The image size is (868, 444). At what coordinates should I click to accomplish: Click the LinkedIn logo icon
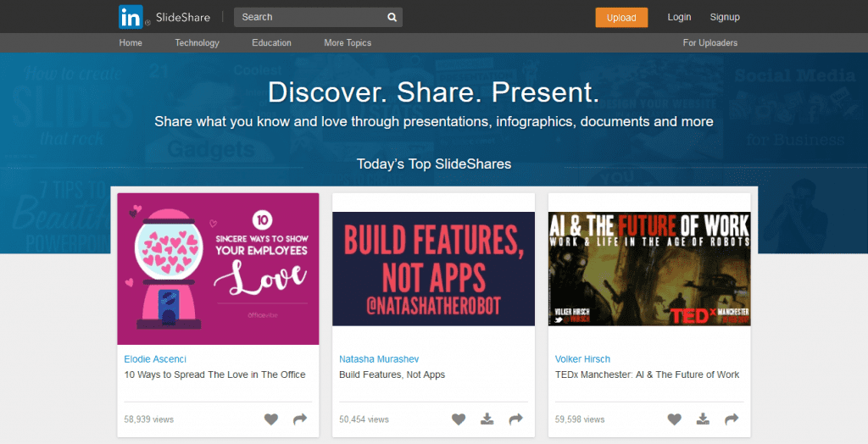(x=131, y=17)
